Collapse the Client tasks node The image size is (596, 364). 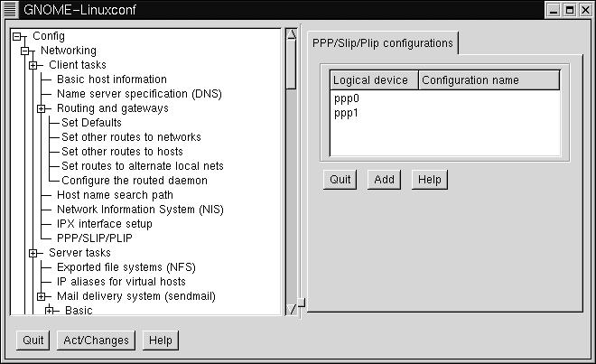click(x=34, y=65)
